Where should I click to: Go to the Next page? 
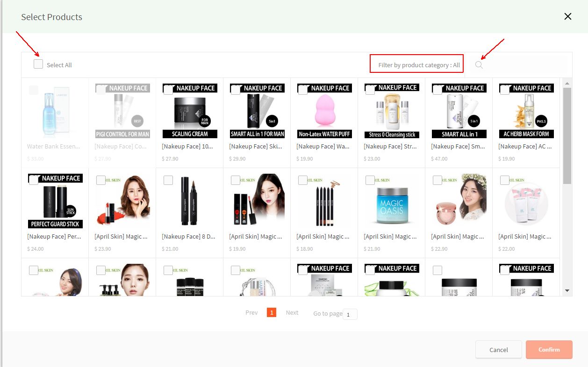(x=292, y=313)
